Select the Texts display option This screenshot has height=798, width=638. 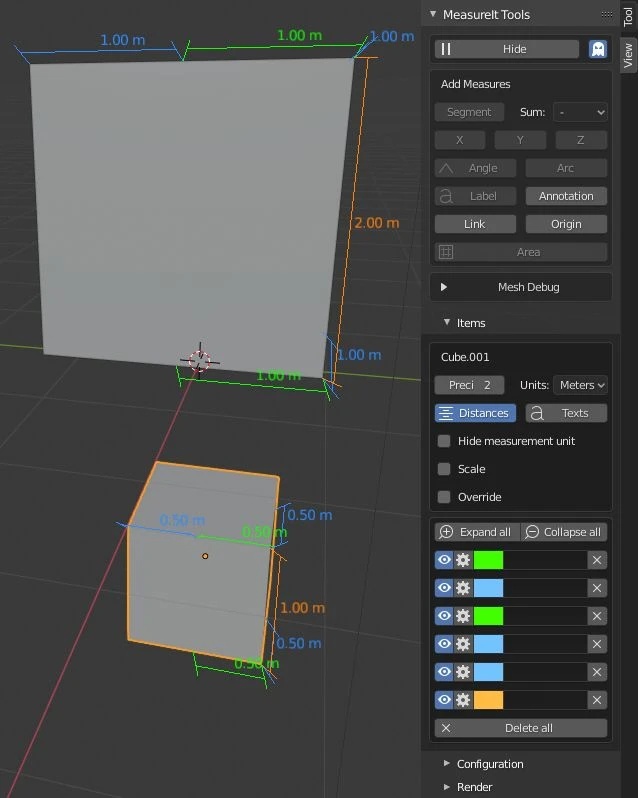click(566, 413)
